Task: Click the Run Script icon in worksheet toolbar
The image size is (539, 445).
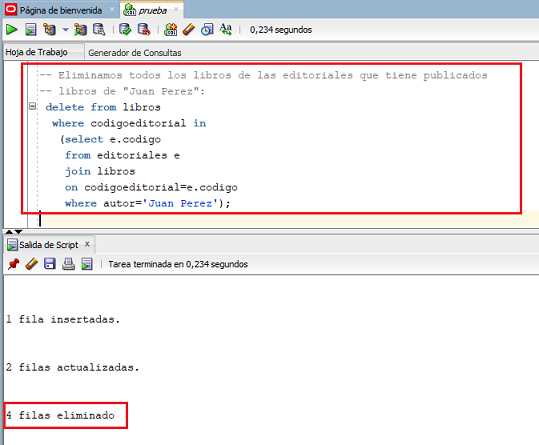Action: (30, 30)
